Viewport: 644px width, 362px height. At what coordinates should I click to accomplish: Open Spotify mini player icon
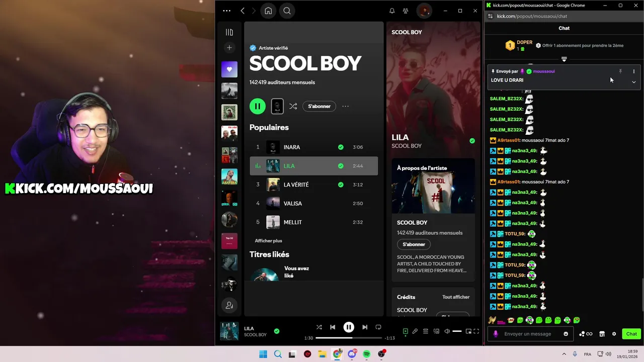468,331
